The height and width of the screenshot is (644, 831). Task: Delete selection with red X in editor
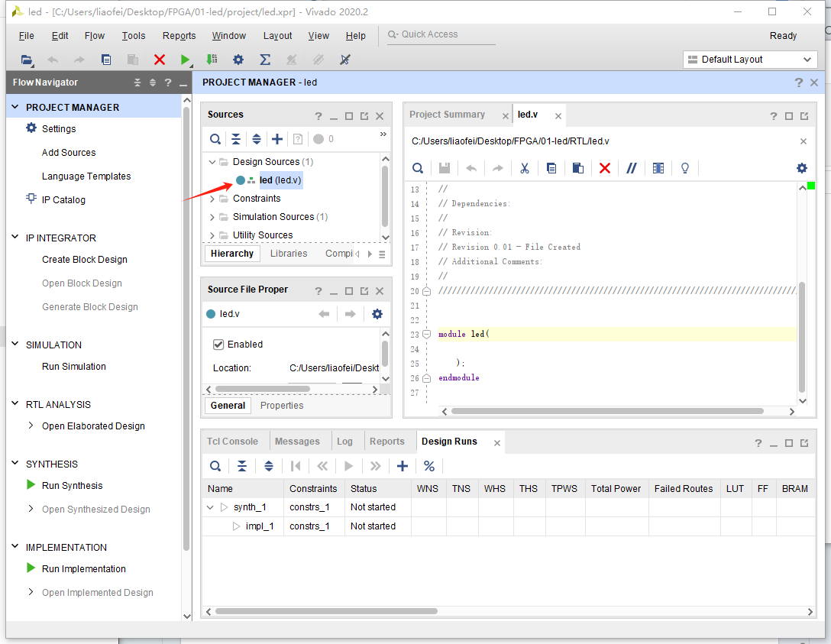pyautogui.click(x=604, y=168)
